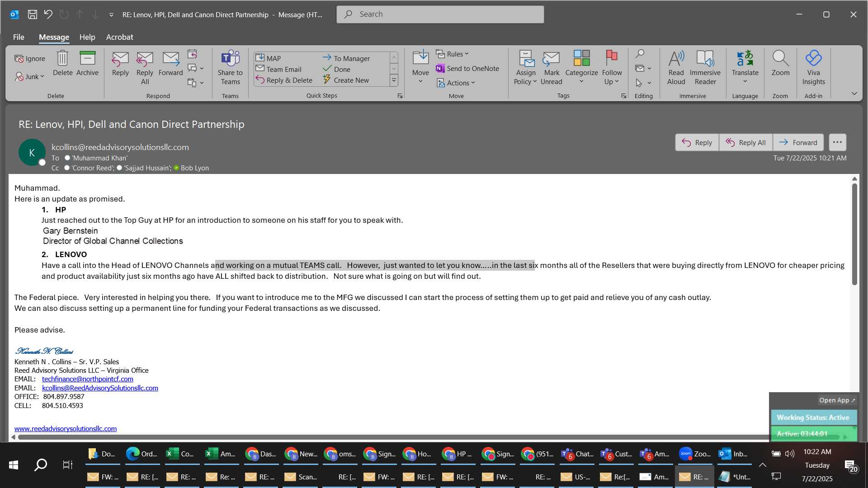Open techfinance@northpointcf.com email link

pos(88,379)
